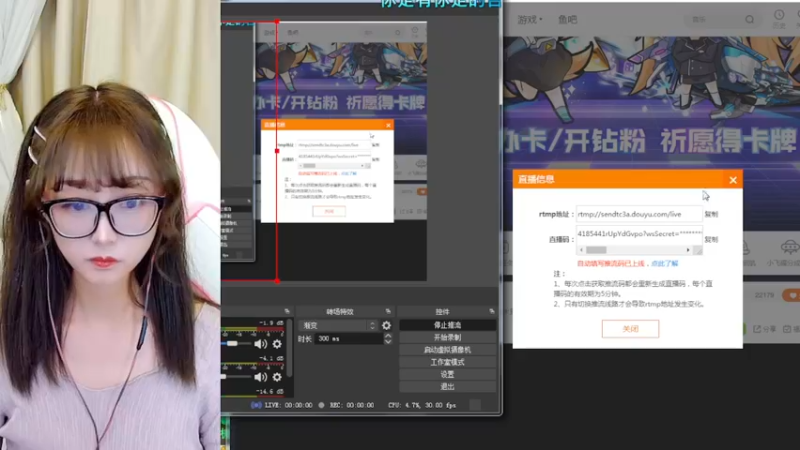Click 启动虚拟摄像机 button

[x=447, y=349]
